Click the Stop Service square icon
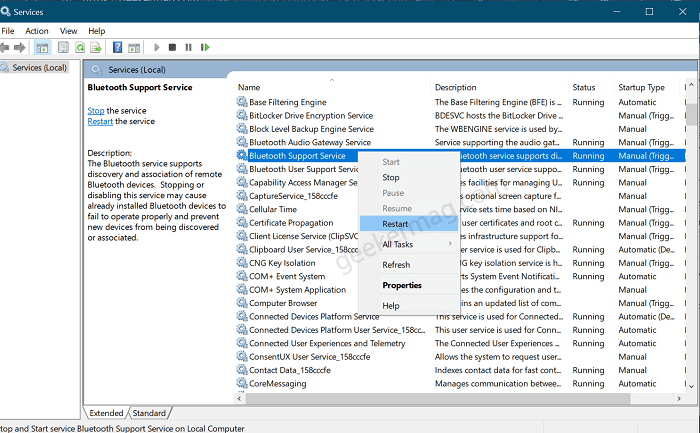Viewport: 700px width, 433px height. tap(172, 47)
